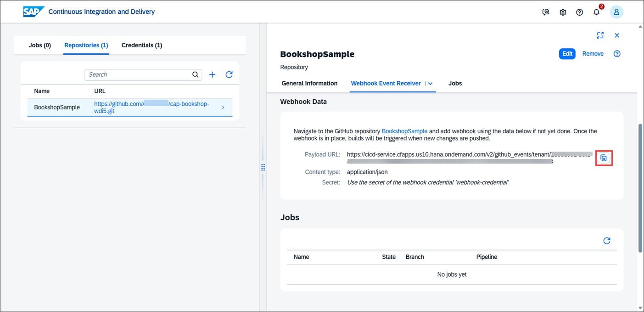Viewport: 644px width, 312px height.
Task: Click scrollbar down arrow at bottom right
Action: pyautogui.click(x=641, y=307)
